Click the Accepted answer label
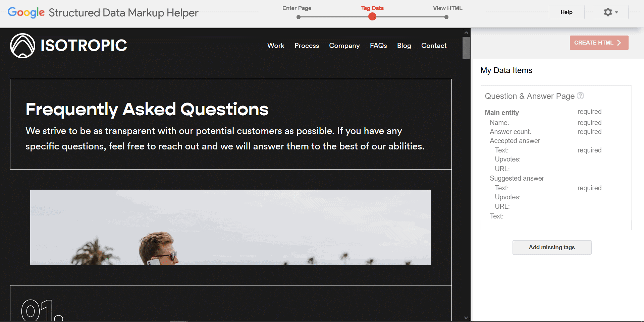This screenshot has height=322, width=644. [515, 141]
